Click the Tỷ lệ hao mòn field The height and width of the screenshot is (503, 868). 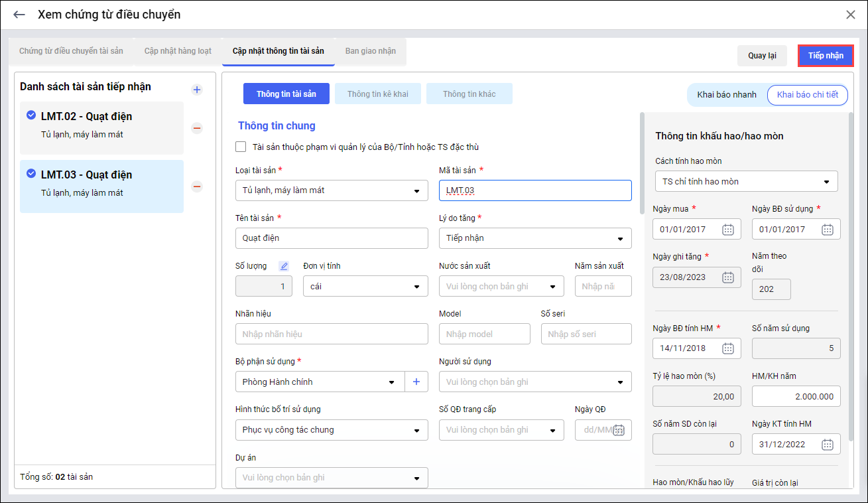pyautogui.click(x=697, y=396)
